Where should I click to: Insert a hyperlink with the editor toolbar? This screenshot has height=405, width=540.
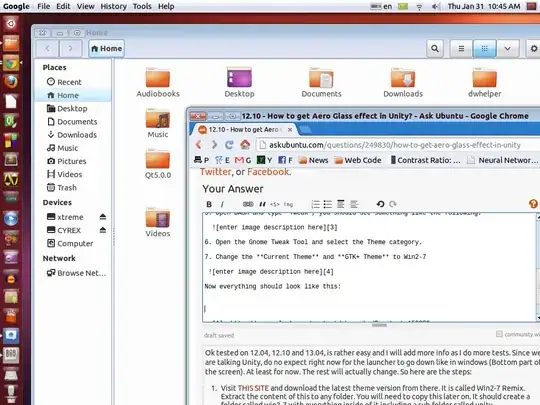tap(248, 204)
